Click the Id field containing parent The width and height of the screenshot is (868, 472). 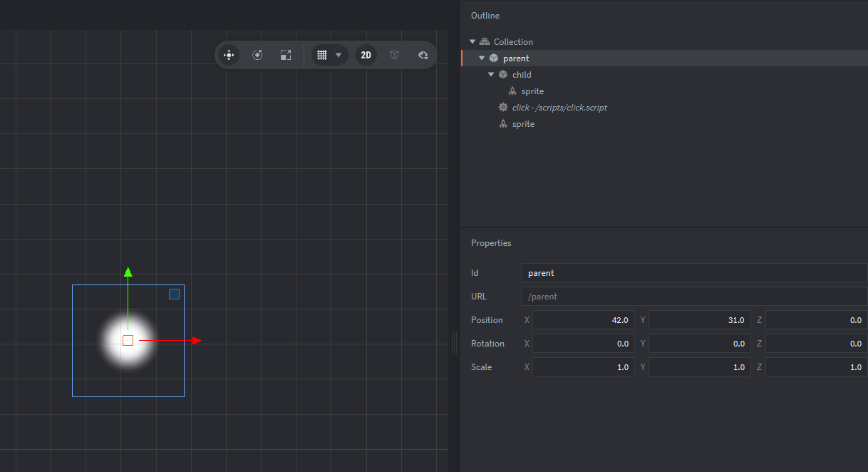coord(693,273)
